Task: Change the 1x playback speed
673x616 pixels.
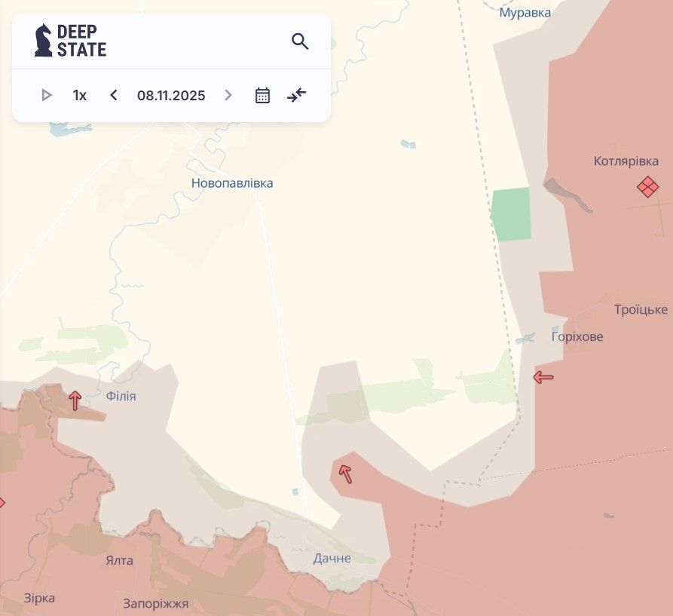Action: pyautogui.click(x=80, y=96)
